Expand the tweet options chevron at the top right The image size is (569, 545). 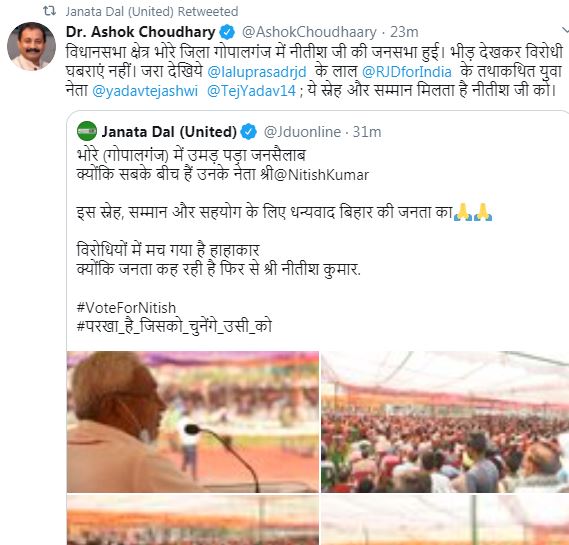pyautogui.click(x=565, y=30)
